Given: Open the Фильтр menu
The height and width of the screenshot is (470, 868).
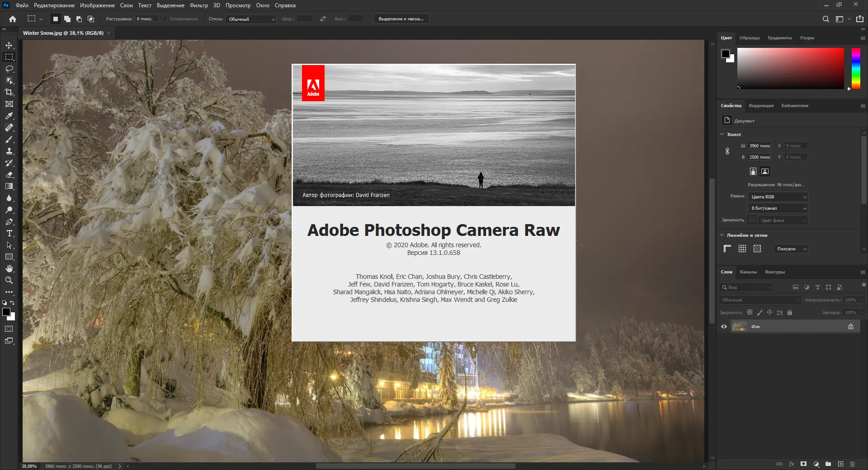Looking at the screenshot, I should (x=198, y=5).
